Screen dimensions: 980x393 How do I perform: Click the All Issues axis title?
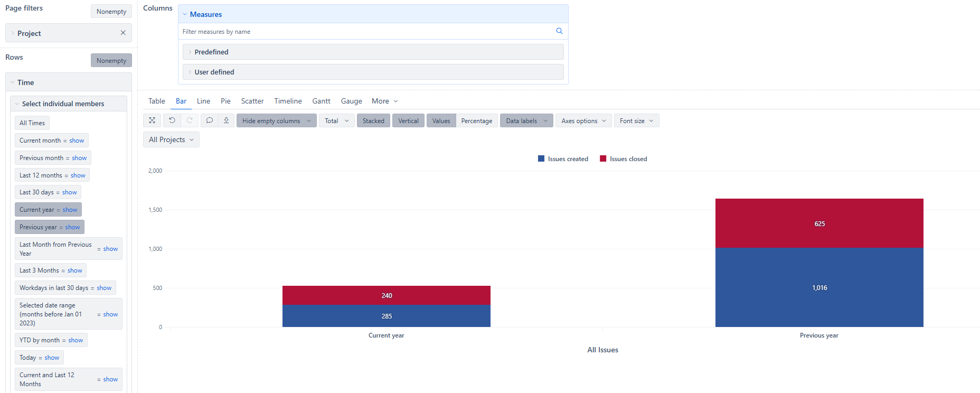[602, 350]
